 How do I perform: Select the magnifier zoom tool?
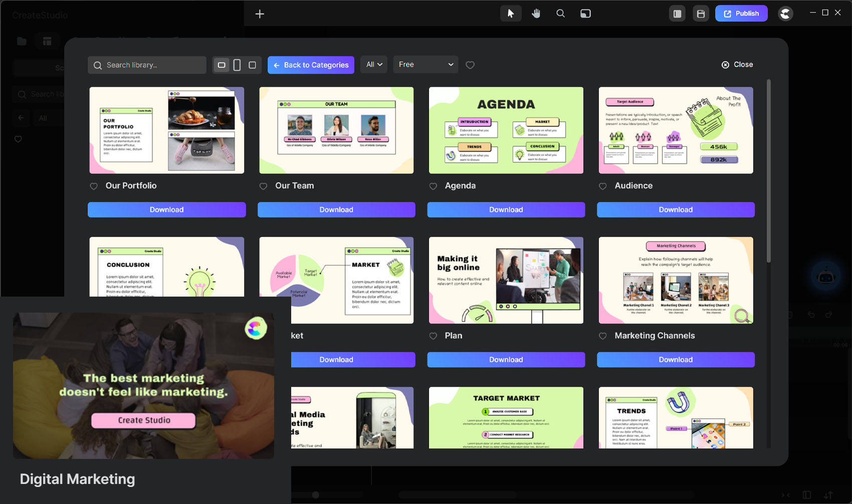point(560,14)
